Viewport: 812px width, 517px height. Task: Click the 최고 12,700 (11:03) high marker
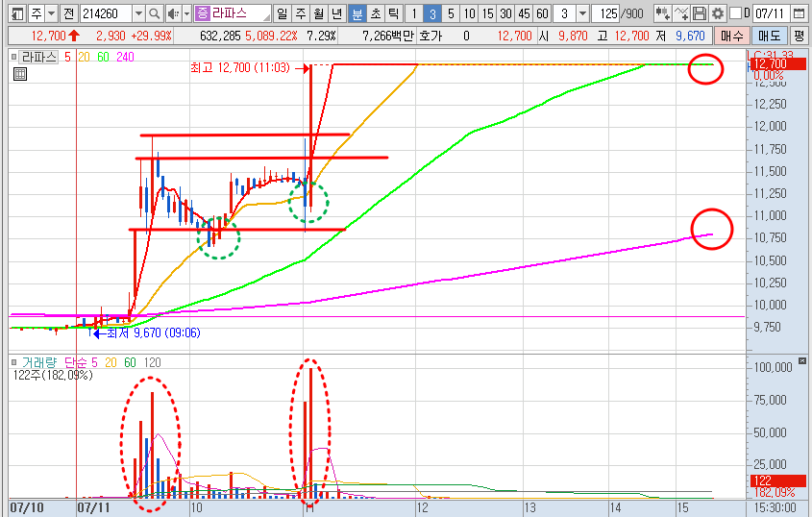pos(240,68)
